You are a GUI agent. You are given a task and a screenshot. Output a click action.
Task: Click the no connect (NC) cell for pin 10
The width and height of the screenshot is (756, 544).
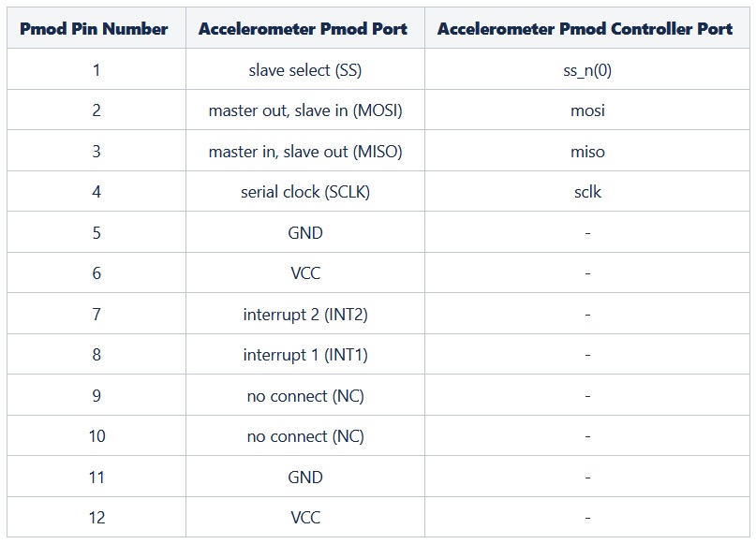point(305,435)
